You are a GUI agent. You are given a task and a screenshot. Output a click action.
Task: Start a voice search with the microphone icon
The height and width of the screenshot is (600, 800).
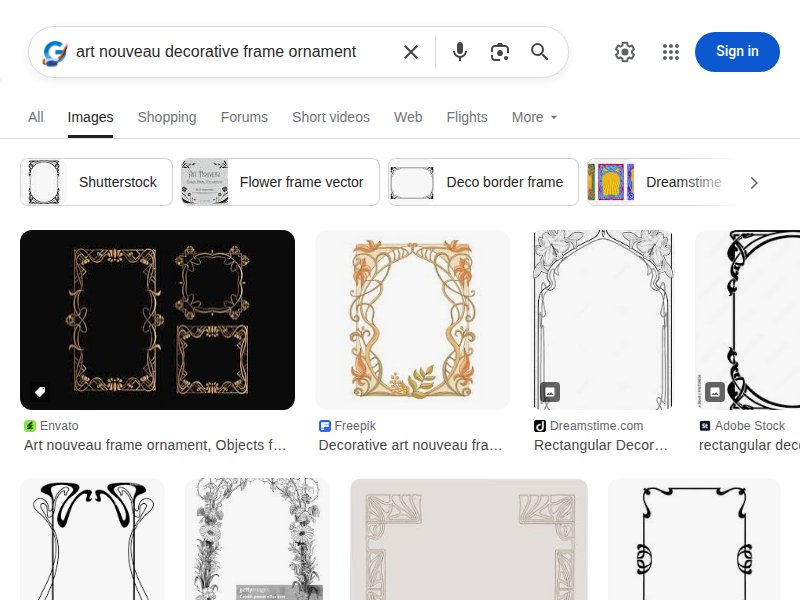(460, 52)
